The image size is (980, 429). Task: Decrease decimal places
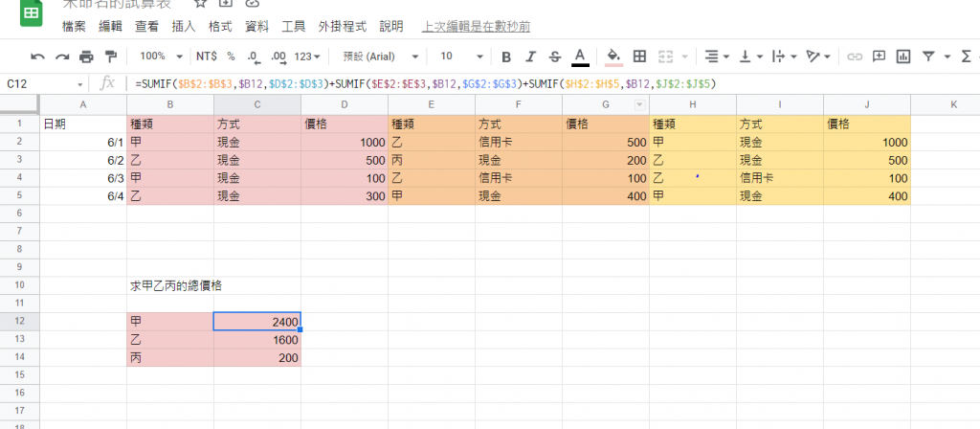coord(253,56)
